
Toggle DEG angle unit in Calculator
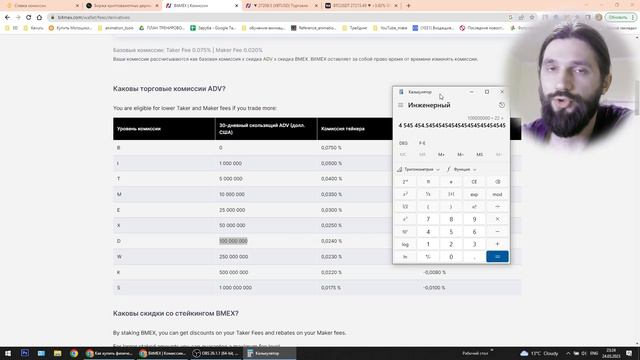(x=403, y=143)
